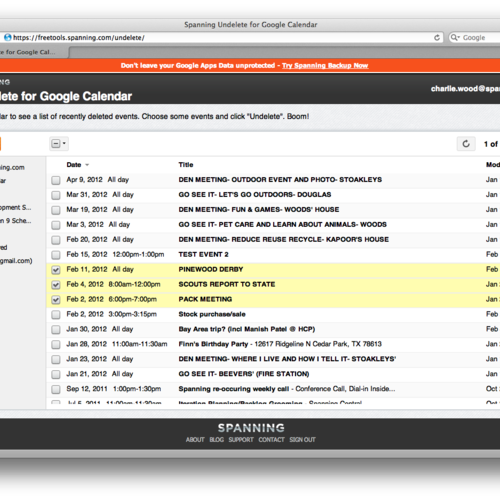The width and height of the screenshot is (500, 500).
Task: Select DEN MEETING- REDUCE REUSE RECYCLE title
Action: coord(284,239)
